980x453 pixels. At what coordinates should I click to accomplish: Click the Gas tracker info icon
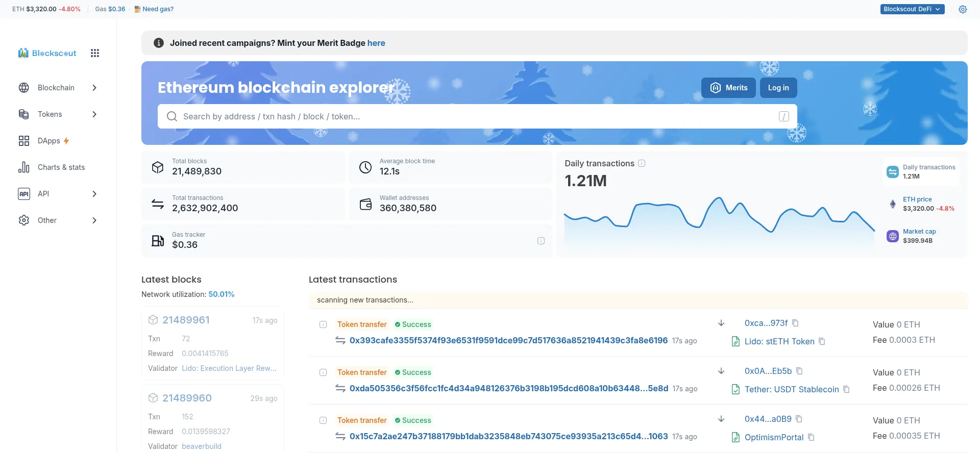[541, 241]
